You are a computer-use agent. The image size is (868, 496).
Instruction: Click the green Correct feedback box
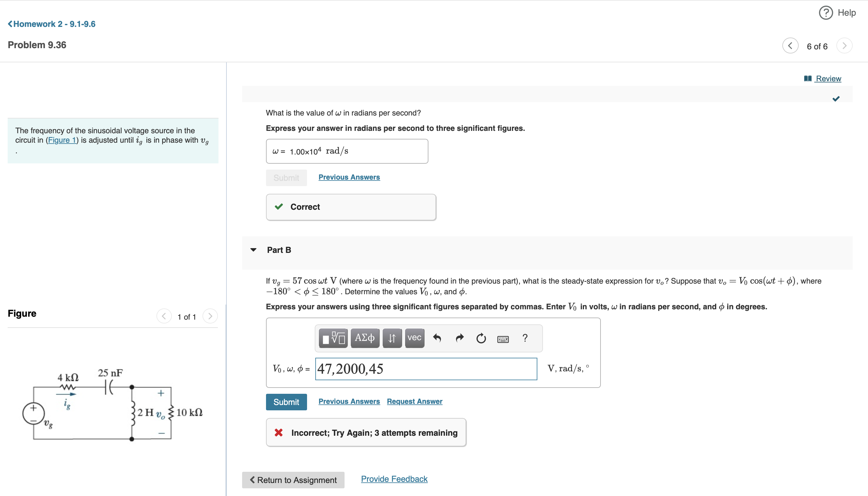click(x=351, y=207)
